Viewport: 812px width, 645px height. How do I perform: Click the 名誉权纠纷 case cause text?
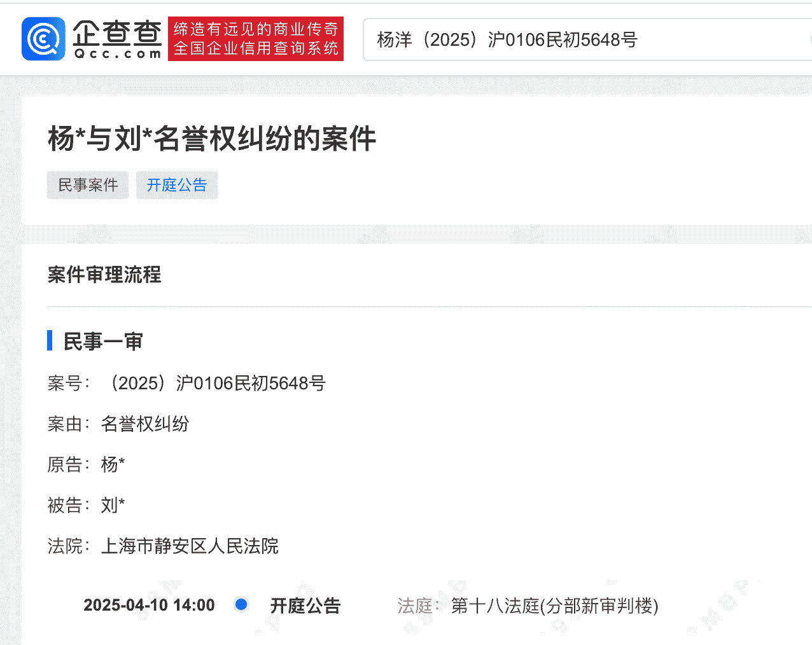point(145,424)
